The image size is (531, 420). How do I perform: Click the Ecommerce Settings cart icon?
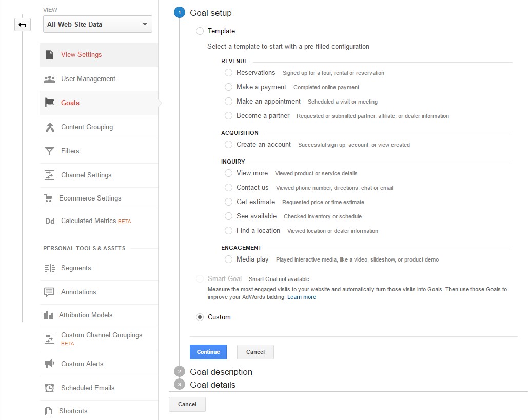(x=48, y=198)
